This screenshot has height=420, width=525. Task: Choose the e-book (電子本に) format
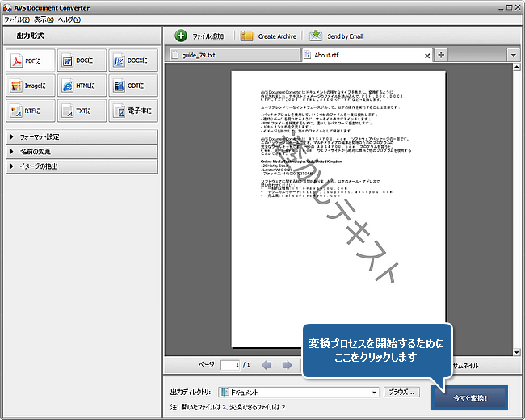tap(133, 111)
